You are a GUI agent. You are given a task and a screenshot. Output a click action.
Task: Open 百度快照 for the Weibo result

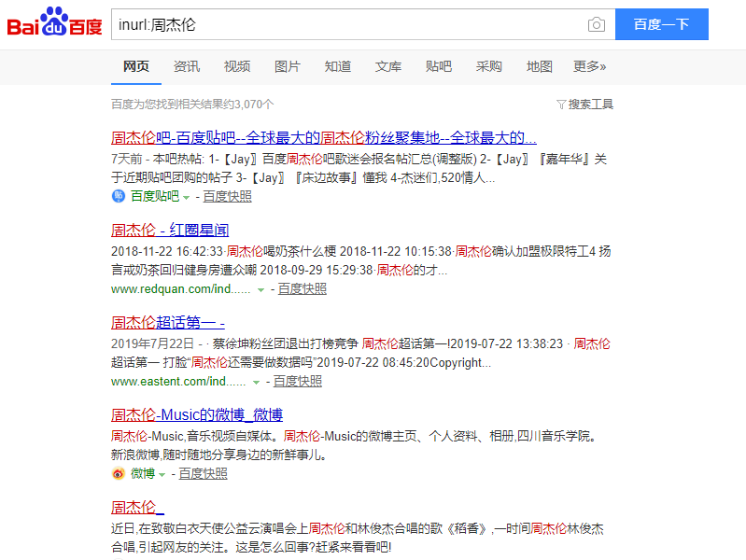(x=204, y=473)
